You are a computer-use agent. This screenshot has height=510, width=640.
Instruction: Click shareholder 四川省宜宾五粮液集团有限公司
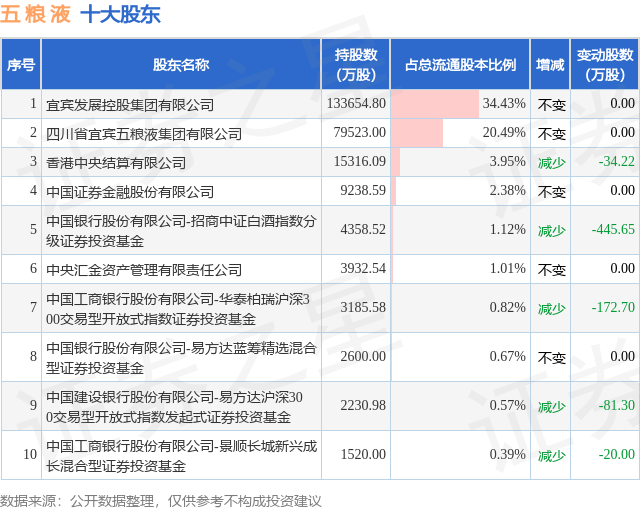pyautogui.click(x=144, y=134)
